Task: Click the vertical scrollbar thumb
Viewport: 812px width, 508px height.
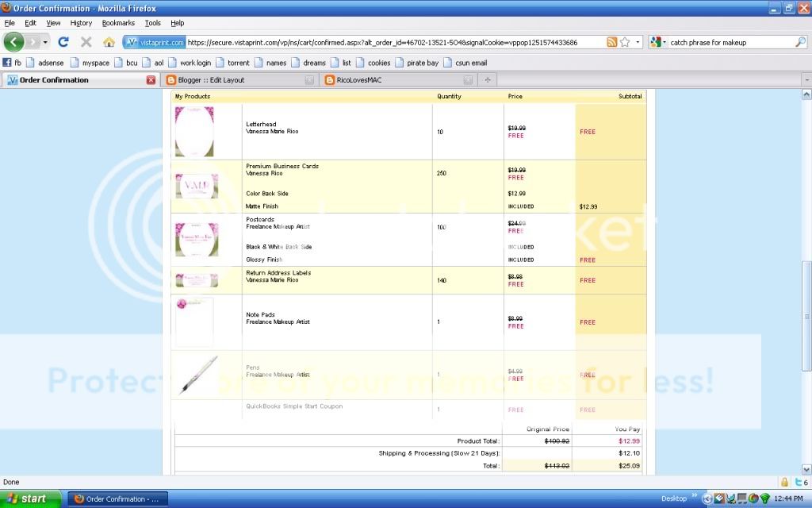Action: pos(806,316)
